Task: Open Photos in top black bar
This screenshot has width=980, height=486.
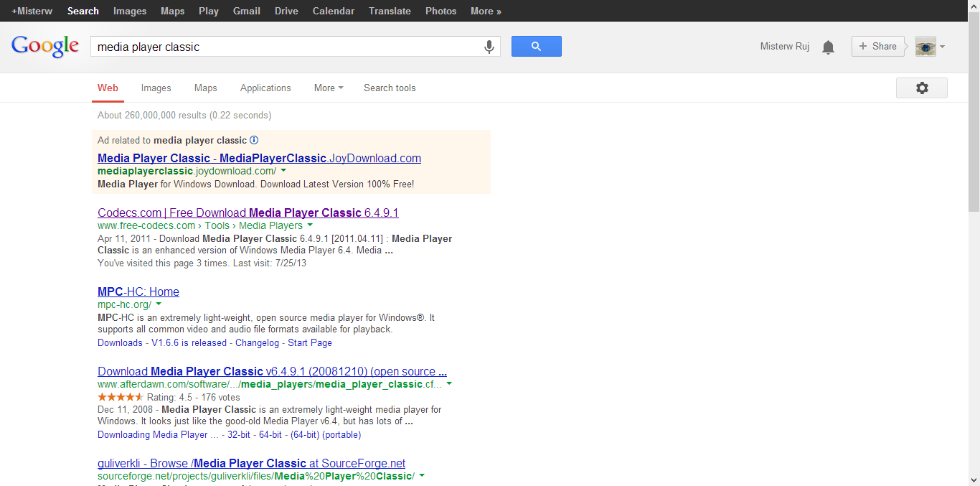Action: (440, 11)
